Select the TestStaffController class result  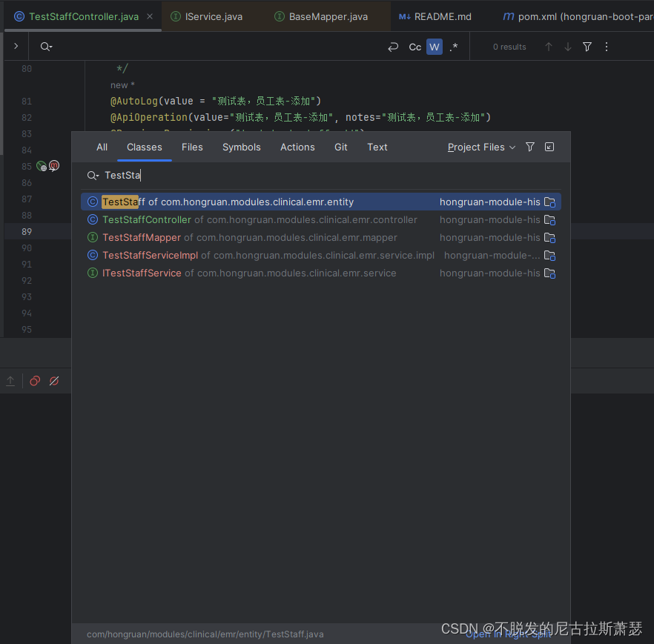point(321,219)
